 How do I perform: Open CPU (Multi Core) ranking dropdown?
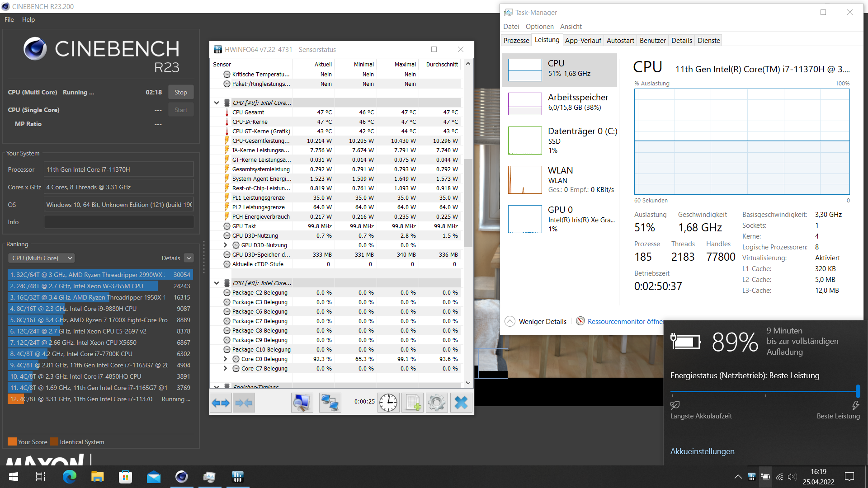tap(41, 258)
